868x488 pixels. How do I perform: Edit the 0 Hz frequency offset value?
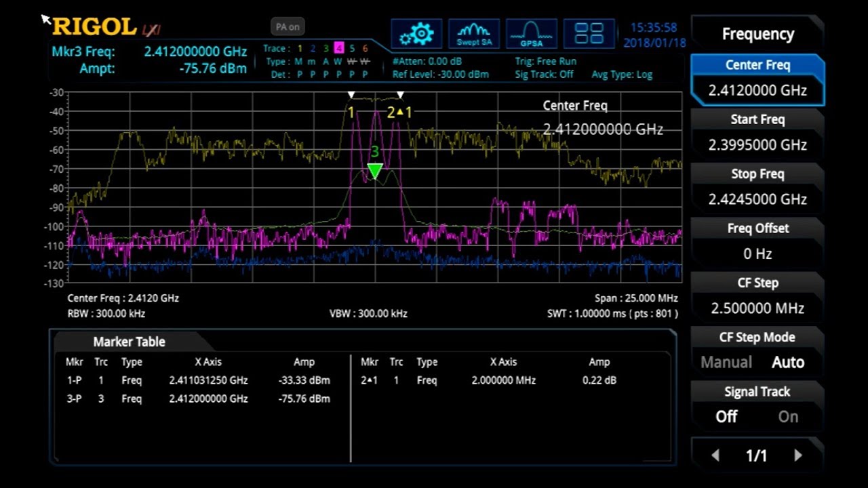757,254
